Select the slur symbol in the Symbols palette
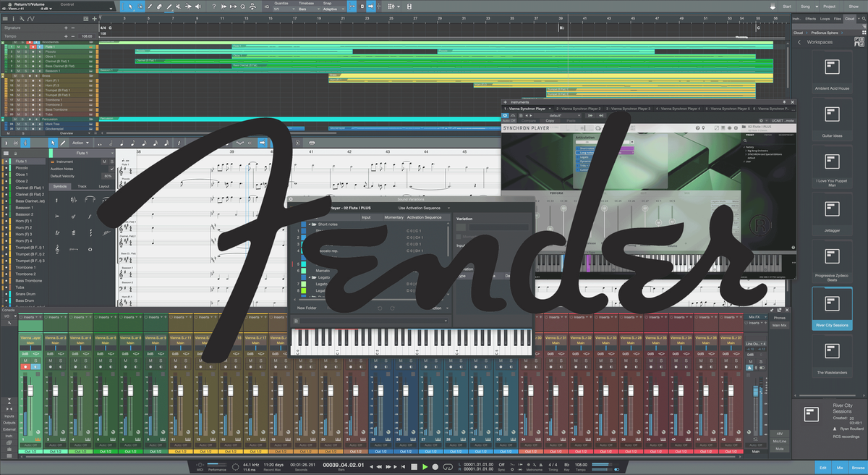868x475 pixels. (89, 199)
